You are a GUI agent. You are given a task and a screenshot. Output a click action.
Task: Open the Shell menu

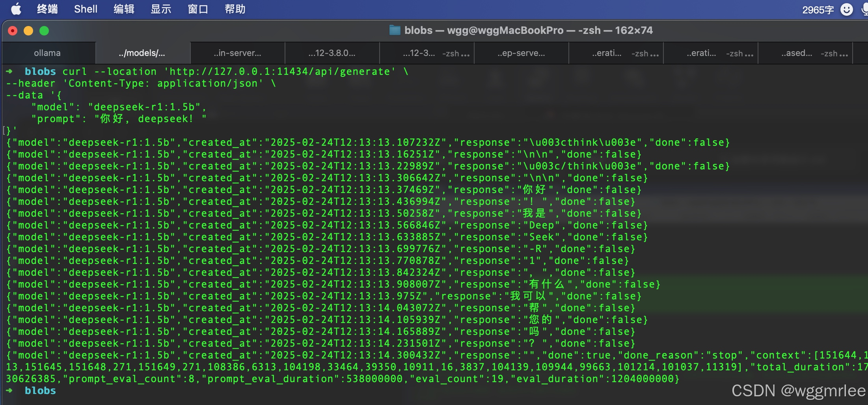click(x=86, y=9)
